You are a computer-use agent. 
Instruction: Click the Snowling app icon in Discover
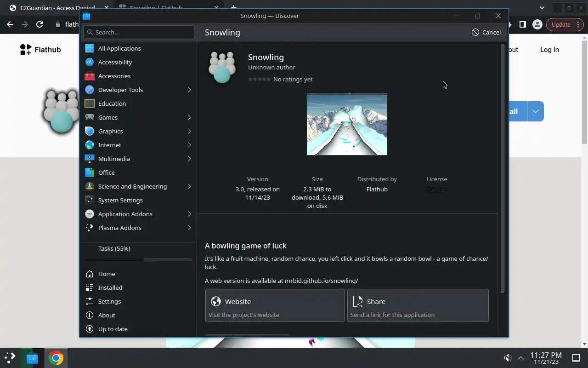coord(222,67)
